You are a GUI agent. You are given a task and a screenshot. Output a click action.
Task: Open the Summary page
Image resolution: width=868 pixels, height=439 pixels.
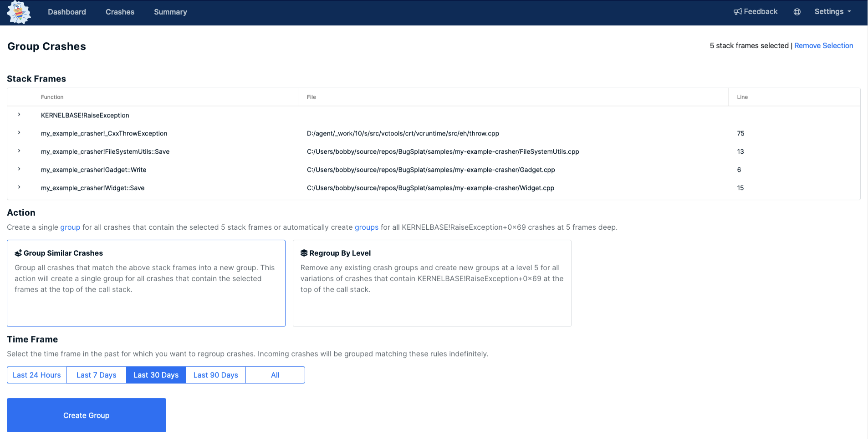[x=170, y=12]
